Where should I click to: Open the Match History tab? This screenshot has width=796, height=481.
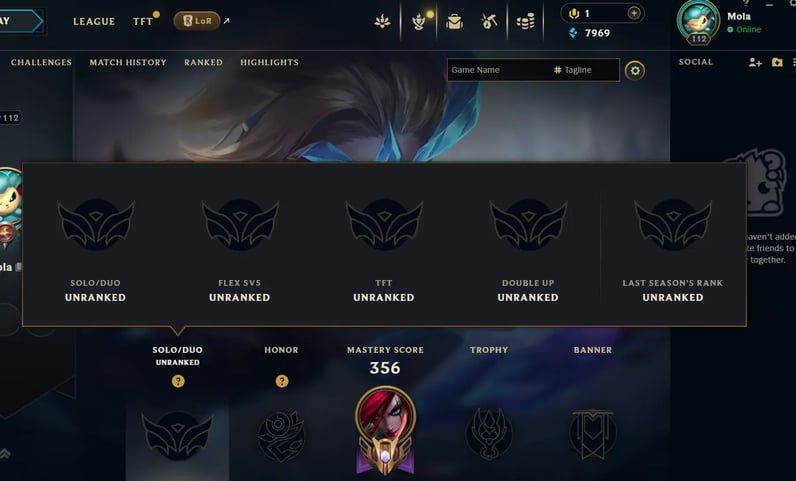click(x=128, y=62)
